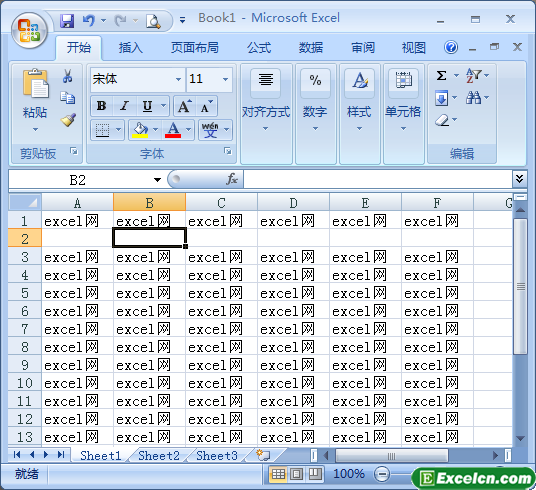Toggle italic formatting
Viewport: 536px width, 490px height.
(x=124, y=106)
